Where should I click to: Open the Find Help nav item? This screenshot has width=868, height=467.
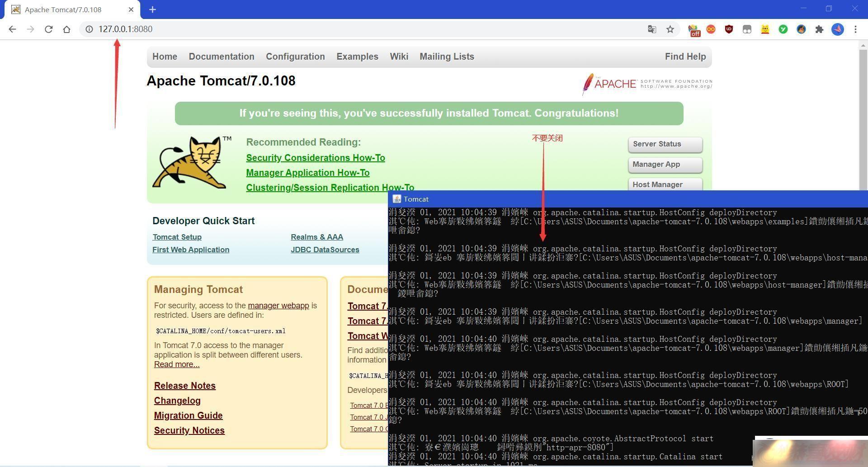(685, 57)
